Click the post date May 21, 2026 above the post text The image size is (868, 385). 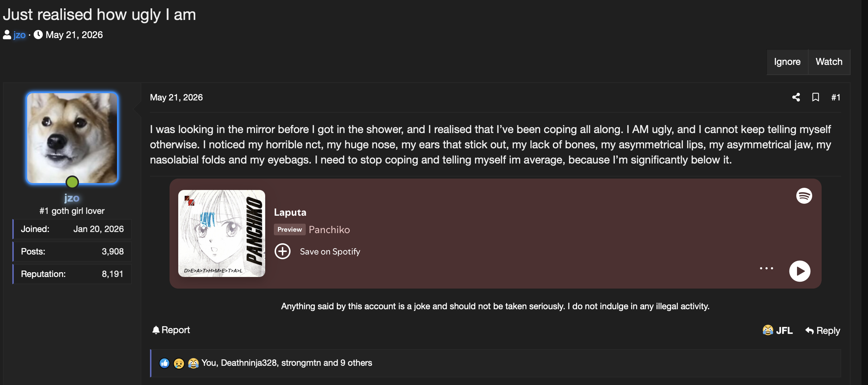point(176,97)
